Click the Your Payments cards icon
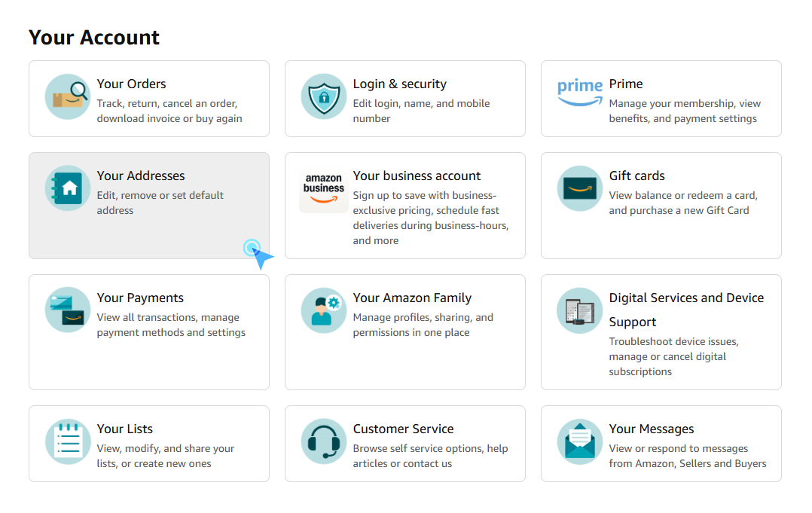 pyautogui.click(x=68, y=310)
